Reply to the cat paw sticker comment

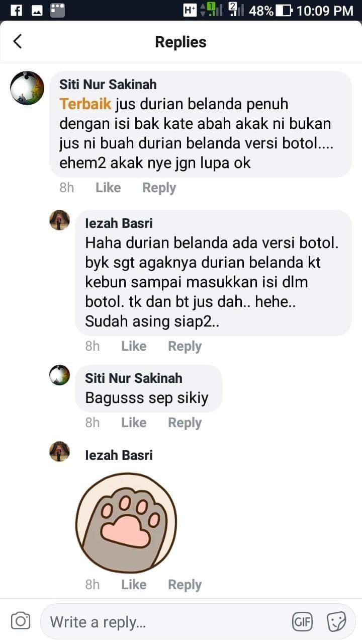pos(185,585)
